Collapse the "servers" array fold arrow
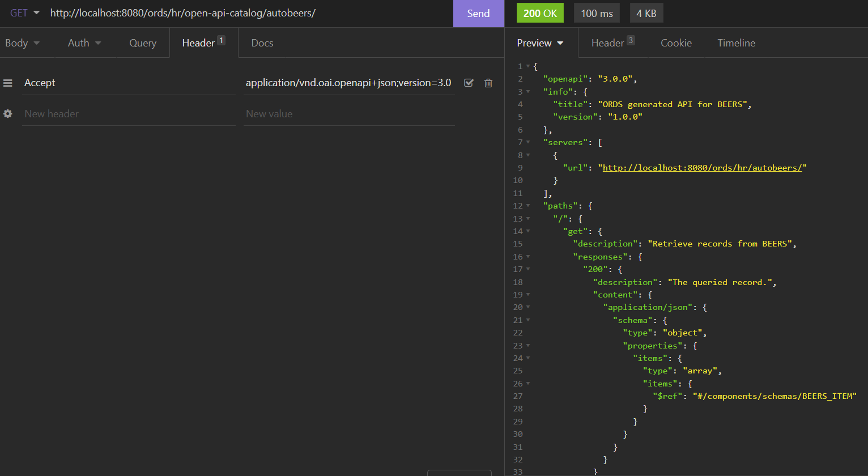The image size is (868, 476). (528, 142)
